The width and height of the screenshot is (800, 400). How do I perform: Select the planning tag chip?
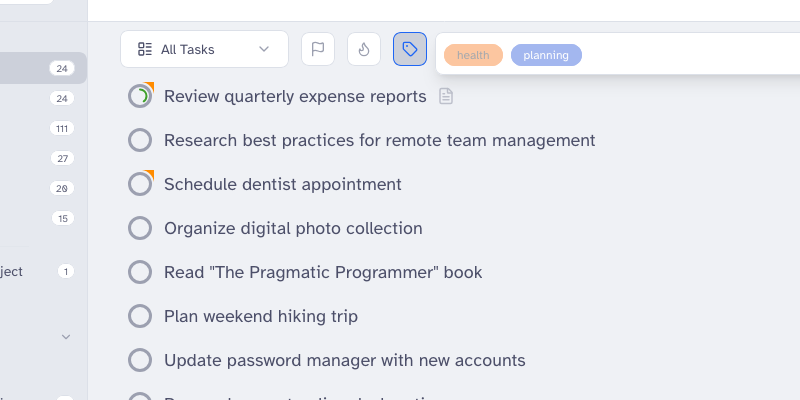[546, 55]
